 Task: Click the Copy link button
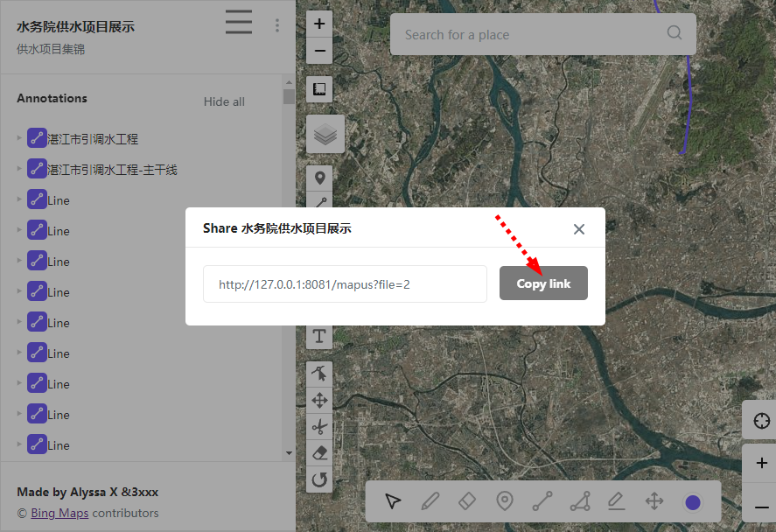click(543, 283)
